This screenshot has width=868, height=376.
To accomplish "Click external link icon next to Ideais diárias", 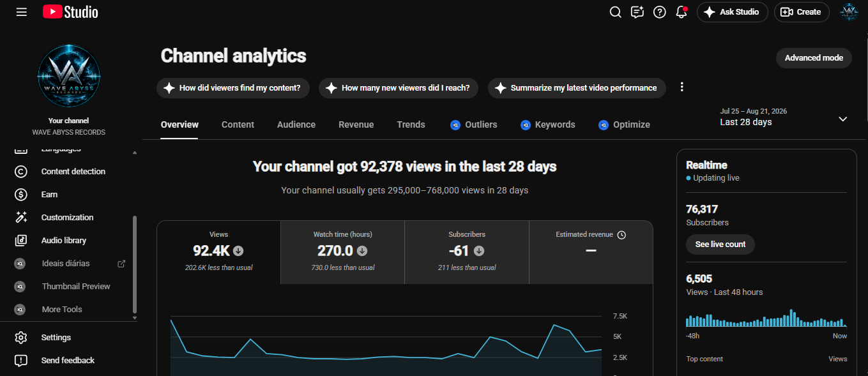I will coord(121,264).
